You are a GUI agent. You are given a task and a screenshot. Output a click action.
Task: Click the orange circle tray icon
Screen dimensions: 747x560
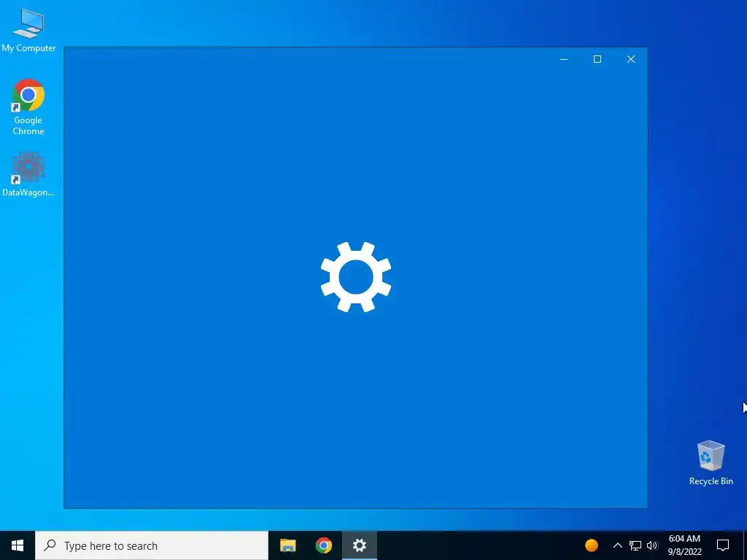pos(591,545)
